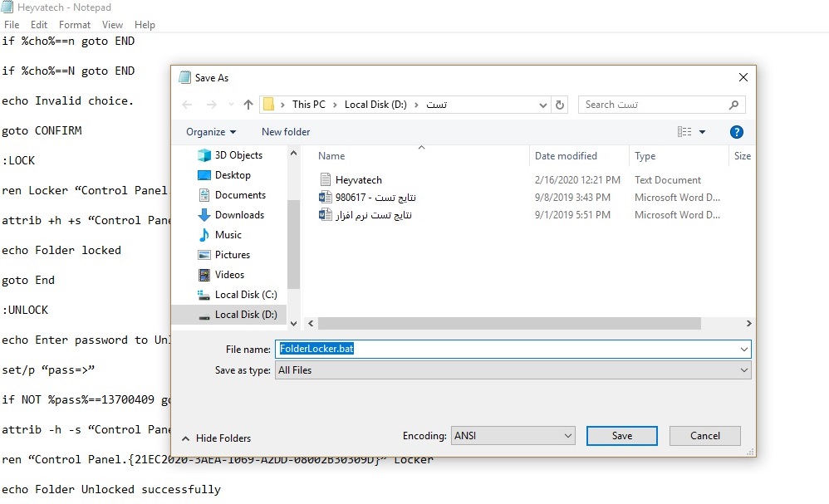Sort files by Date modified column
This screenshot has width=829, height=504.
pyautogui.click(x=566, y=156)
